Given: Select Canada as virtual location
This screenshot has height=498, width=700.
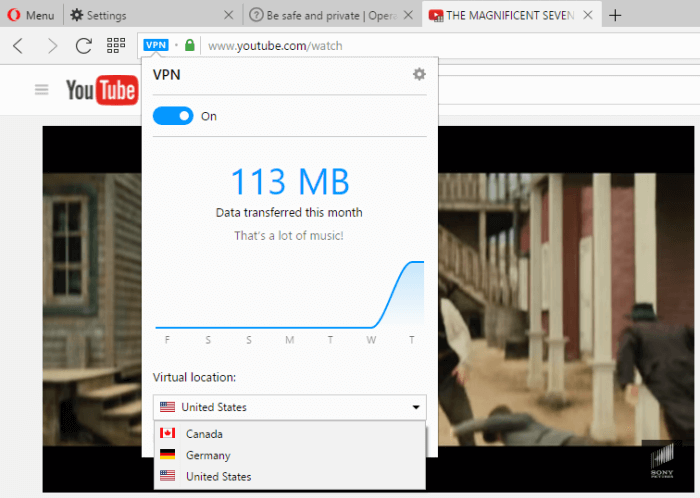Looking at the screenshot, I should coord(290,434).
